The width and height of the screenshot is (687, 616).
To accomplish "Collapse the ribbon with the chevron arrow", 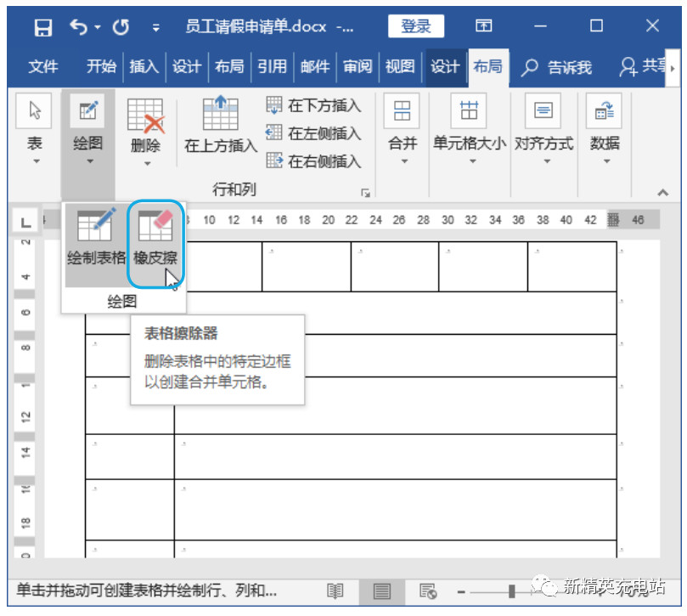I will tap(663, 191).
